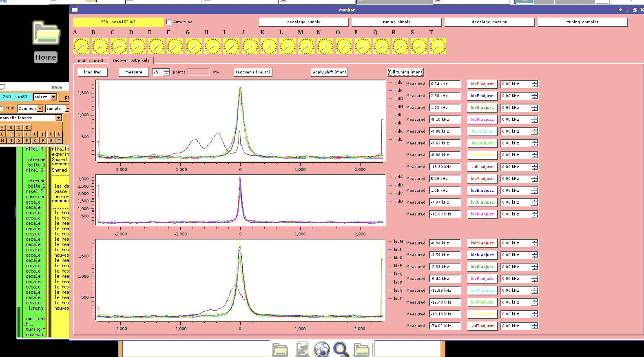Click the dial gauge under letter A
The height and width of the screenshot is (357, 644).
coord(81,47)
